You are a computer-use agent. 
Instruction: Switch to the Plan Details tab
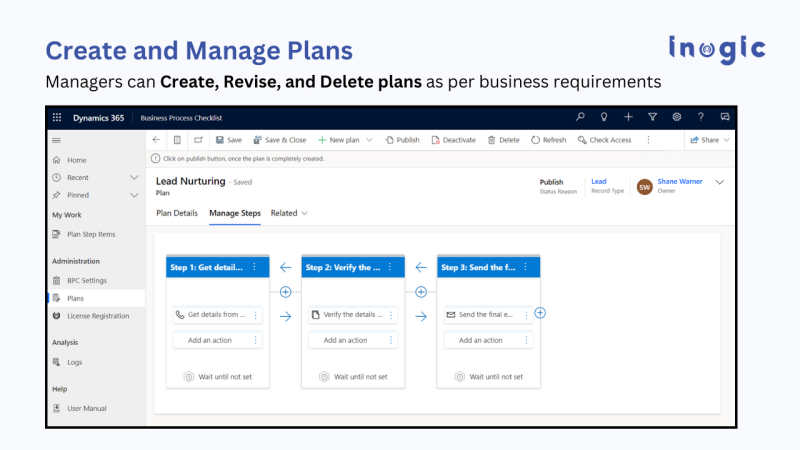click(x=177, y=213)
